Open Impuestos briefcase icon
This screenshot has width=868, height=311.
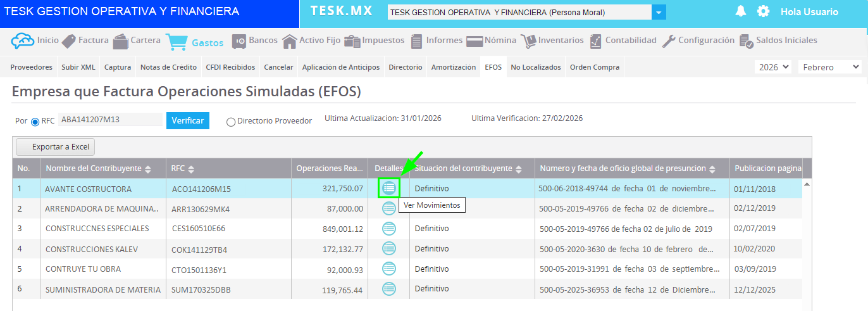click(x=352, y=42)
